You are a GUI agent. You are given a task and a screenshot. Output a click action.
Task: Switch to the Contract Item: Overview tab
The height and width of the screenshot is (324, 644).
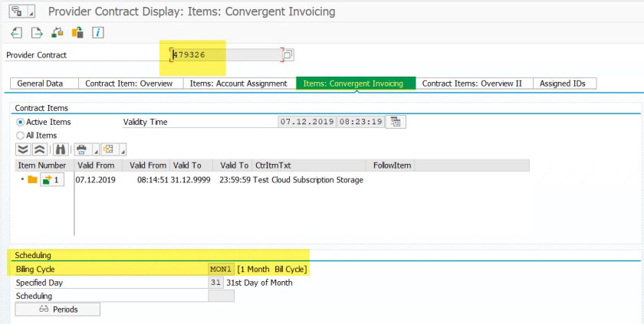tap(129, 83)
